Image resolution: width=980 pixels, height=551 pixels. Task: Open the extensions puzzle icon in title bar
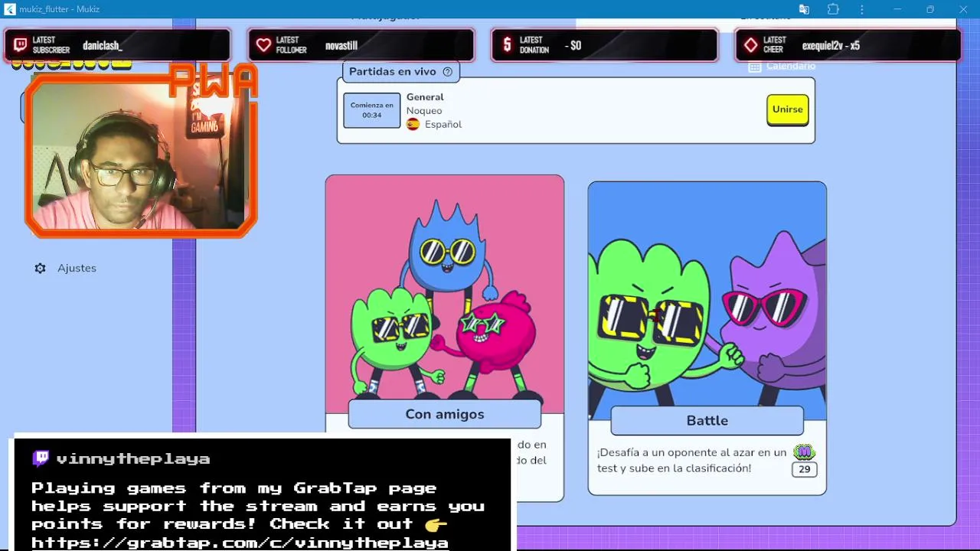pos(833,9)
